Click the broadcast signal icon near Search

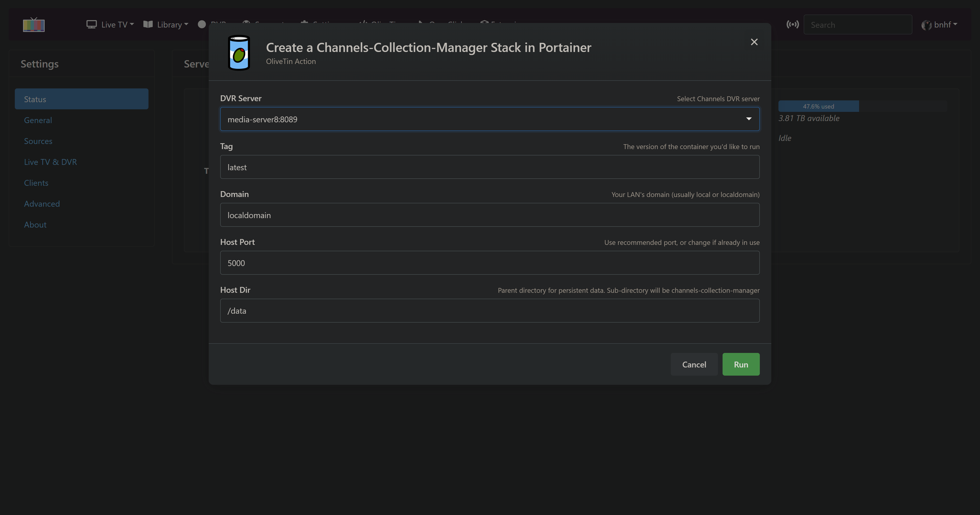point(792,25)
